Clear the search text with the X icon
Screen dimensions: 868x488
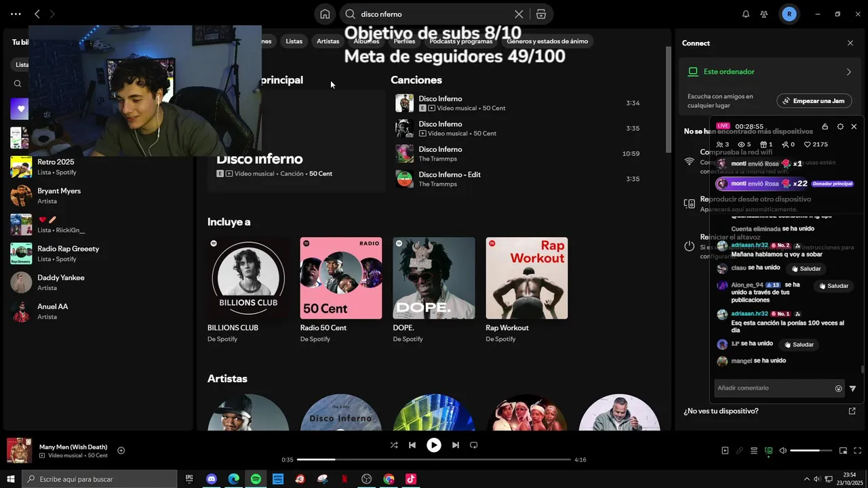[x=519, y=14]
